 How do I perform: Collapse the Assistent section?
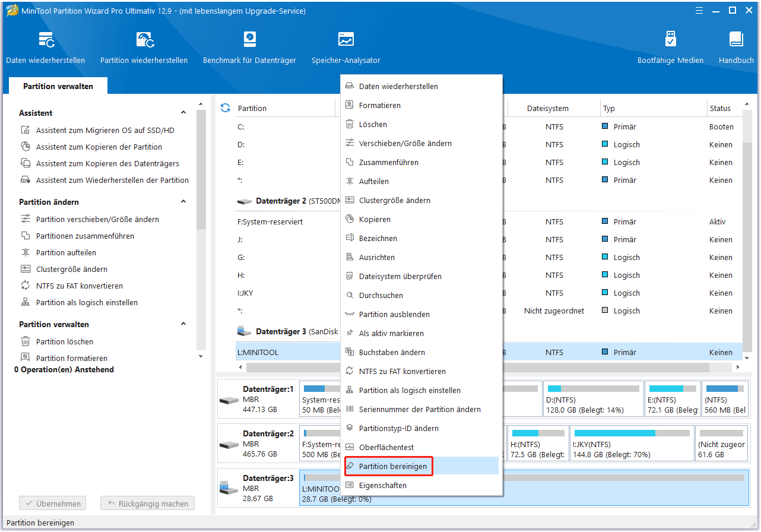(183, 113)
